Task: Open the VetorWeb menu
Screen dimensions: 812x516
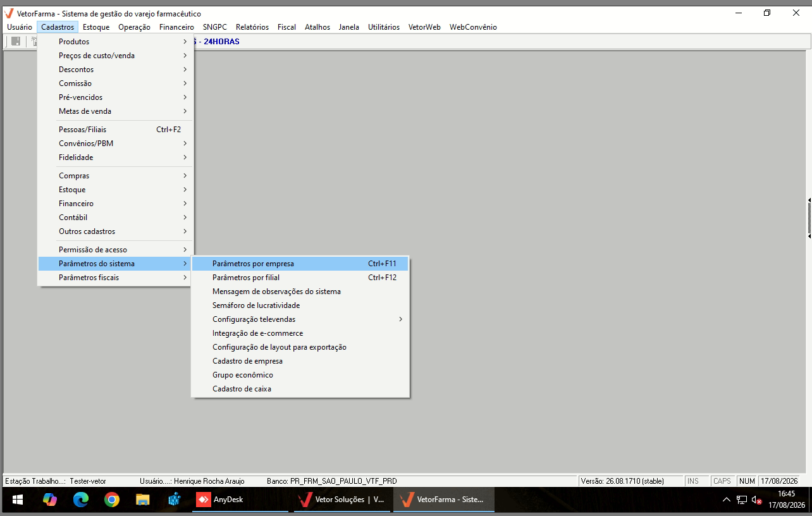Action: pos(424,27)
